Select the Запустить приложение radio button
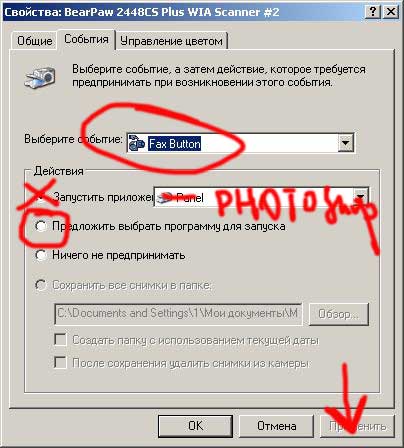404x448 pixels. 41,197
